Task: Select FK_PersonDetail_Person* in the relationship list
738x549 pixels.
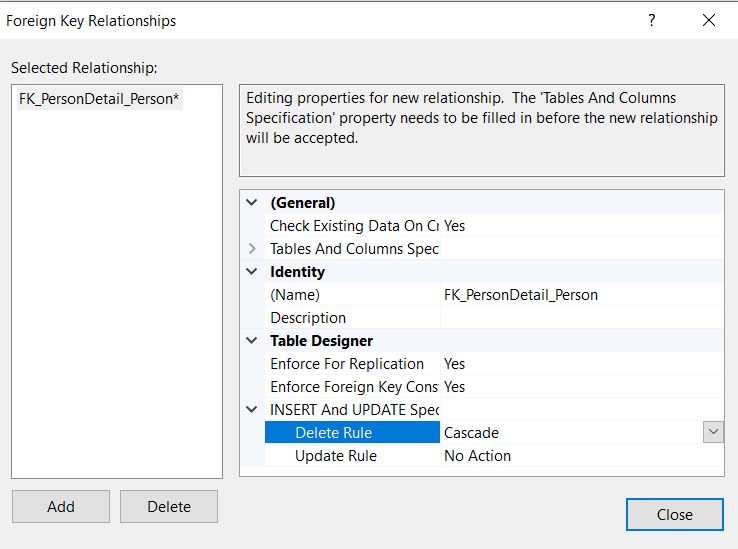Action: tap(99, 99)
